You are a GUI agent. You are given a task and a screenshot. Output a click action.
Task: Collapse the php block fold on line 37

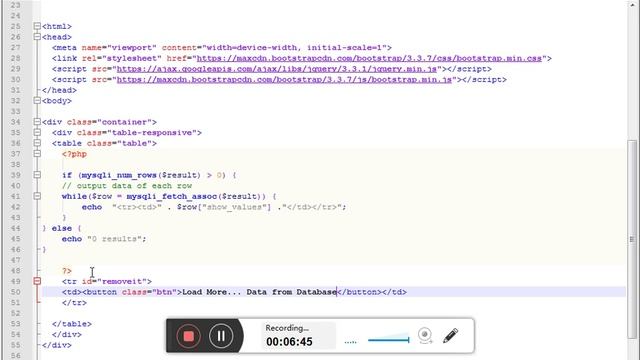point(37,153)
